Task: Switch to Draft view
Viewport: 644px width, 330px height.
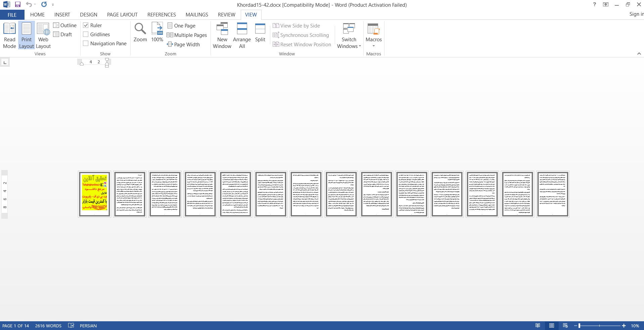Action: (63, 35)
